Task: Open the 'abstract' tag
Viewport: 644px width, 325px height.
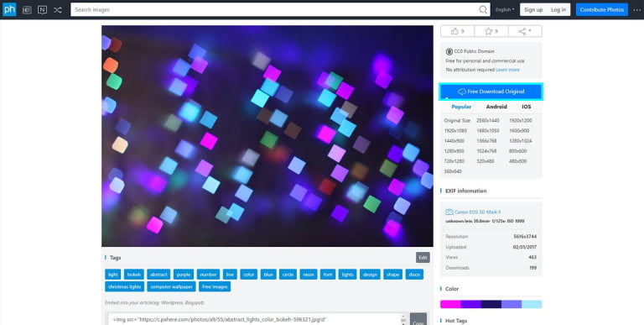Action: coord(158,275)
